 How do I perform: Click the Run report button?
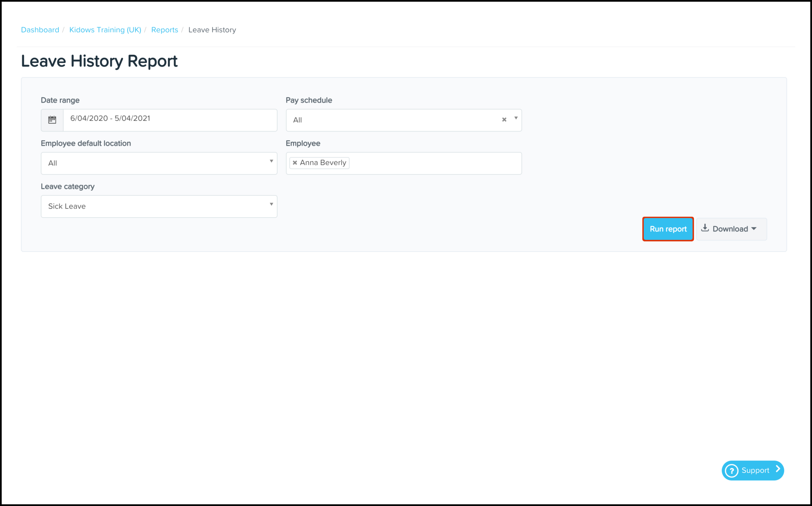668,229
